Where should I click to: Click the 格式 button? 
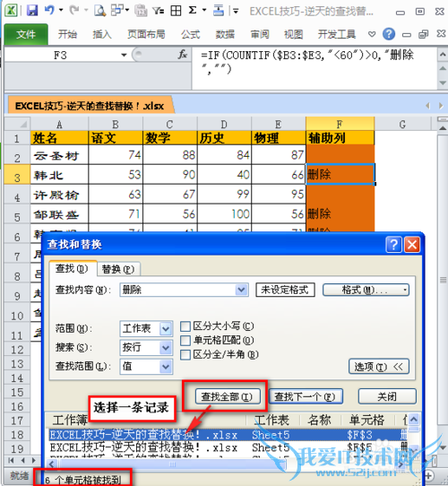(x=366, y=291)
